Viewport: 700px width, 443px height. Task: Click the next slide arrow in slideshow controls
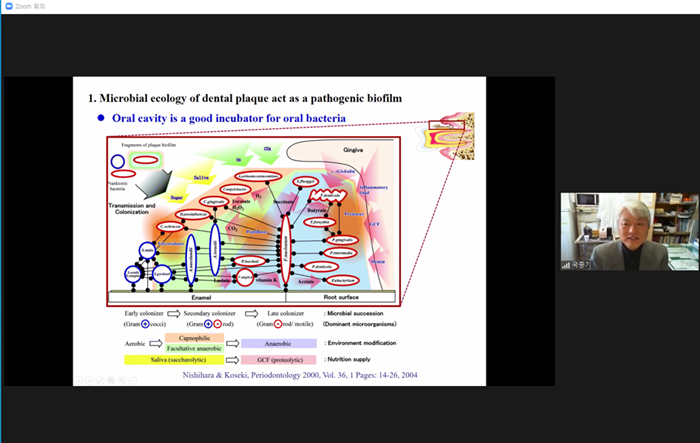click(x=89, y=380)
